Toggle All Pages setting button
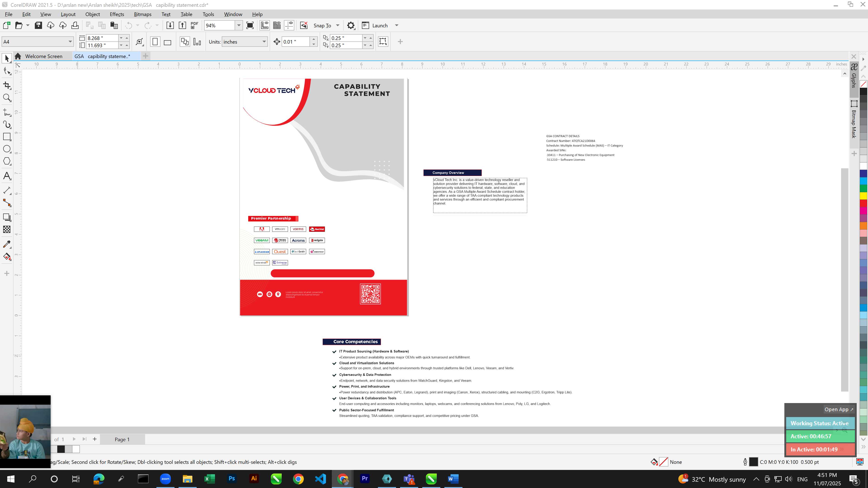The height and width of the screenshot is (488, 868). [x=185, y=42]
